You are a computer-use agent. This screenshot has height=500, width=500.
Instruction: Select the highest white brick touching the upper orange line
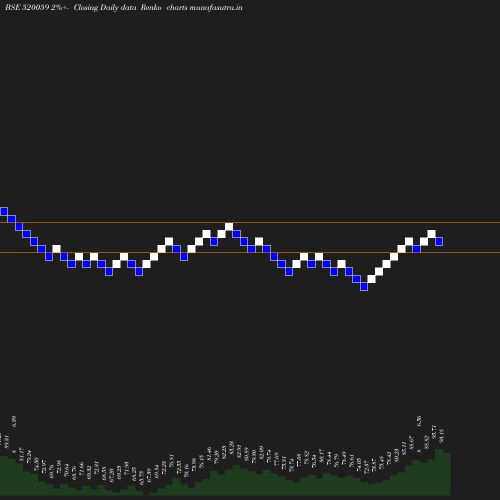[x=229, y=226]
